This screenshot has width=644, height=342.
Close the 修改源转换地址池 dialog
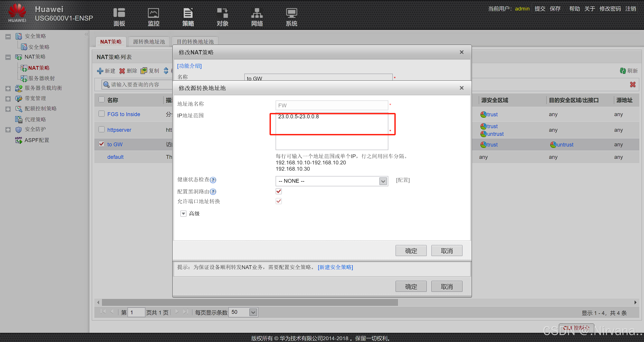[461, 88]
